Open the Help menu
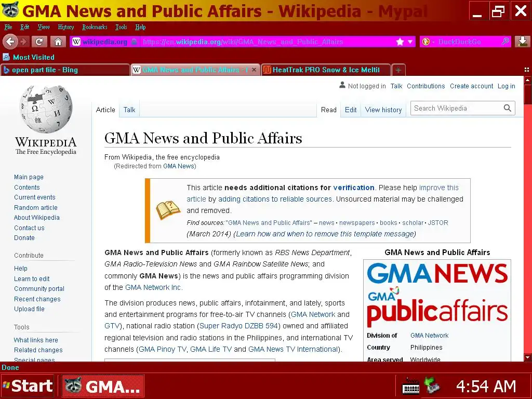The width and height of the screenshot is (532, 399). pos(140,27)
